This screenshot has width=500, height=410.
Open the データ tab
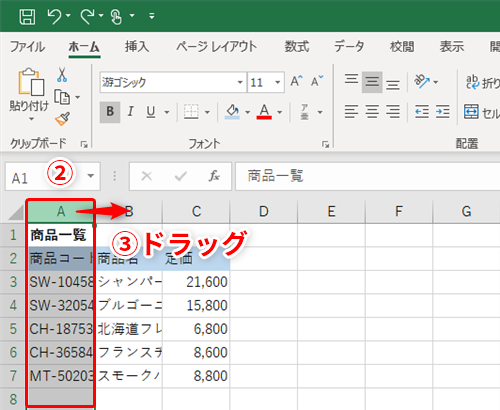pyautogui.click(x=349, y=47)
